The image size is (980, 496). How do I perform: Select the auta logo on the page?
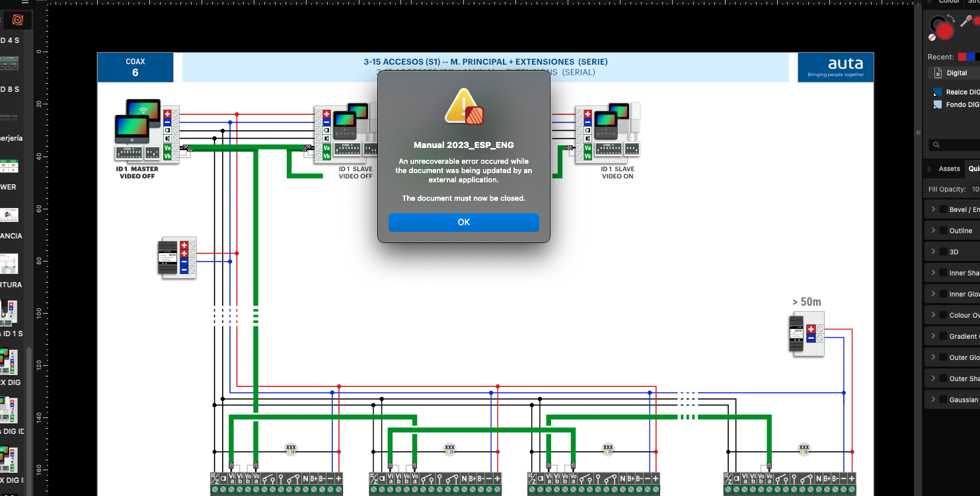point(835,67)
